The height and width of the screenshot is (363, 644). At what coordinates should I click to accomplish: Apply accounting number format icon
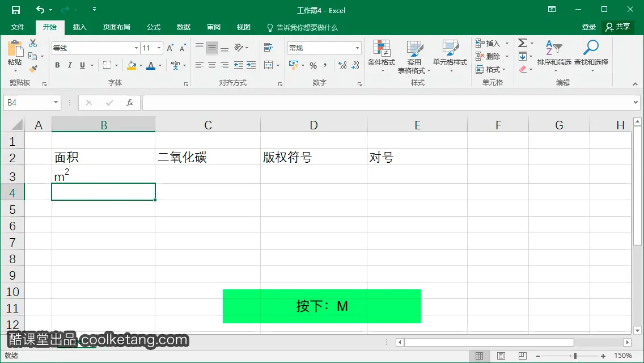(294, 65)
